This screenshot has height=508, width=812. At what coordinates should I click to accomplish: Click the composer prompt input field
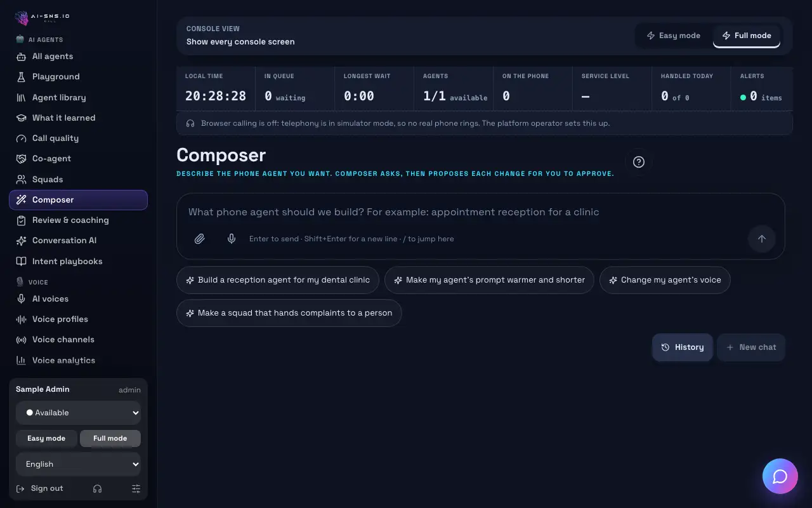pyautogui.click(x=481, y=212)
